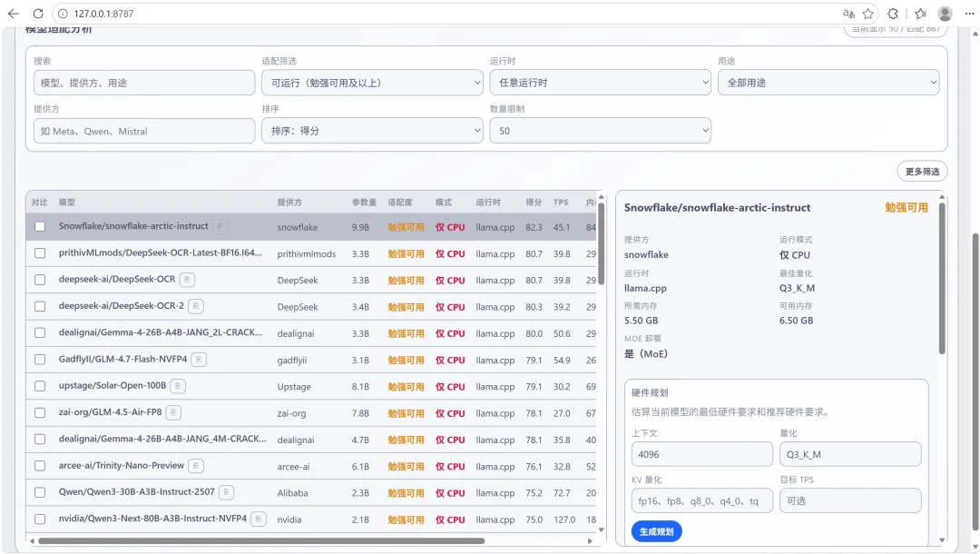Check compare box for Snowflake arctic-instruct
This screenshot has height=554, width=980.
40,226
